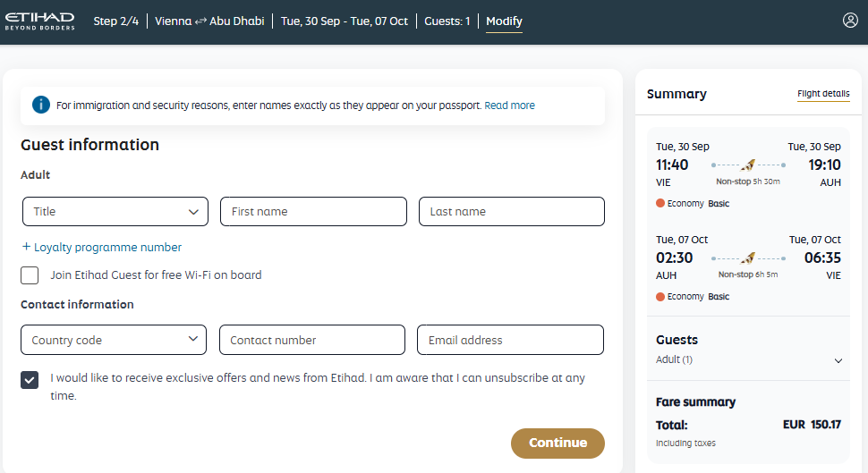Click the blue info icon in notice
Image resolution: width=868 pixels, height=473 pixels.
41,105
